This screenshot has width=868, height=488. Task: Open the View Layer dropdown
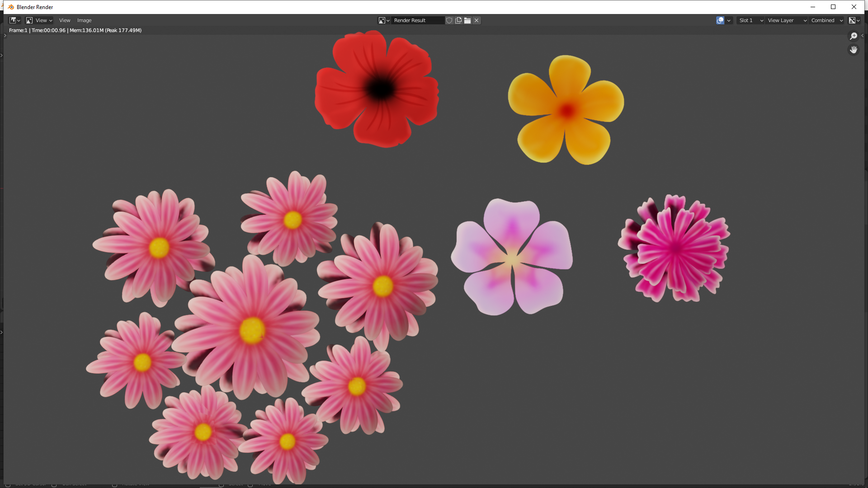click(787, 20)
